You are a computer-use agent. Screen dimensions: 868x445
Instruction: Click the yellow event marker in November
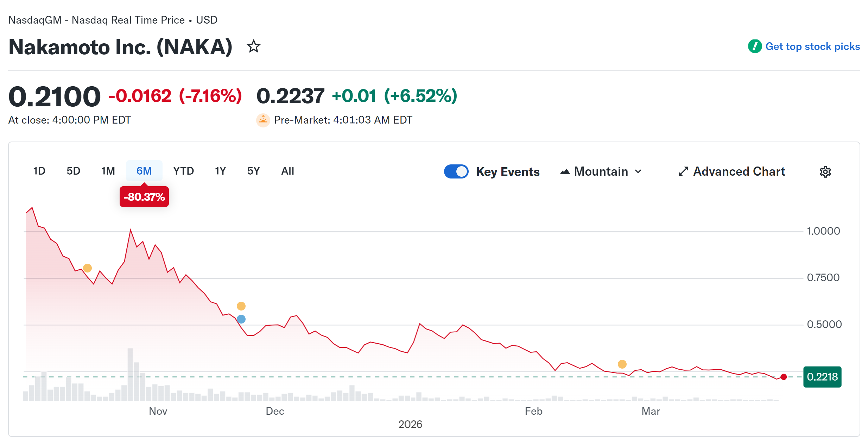pos(87,268)
